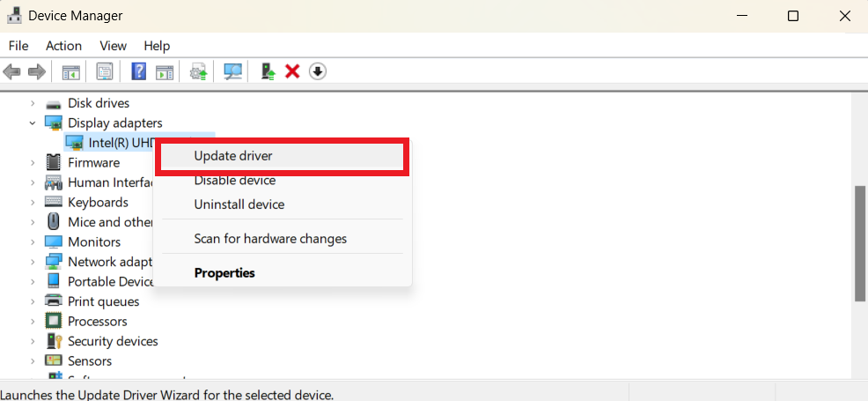The width and height of the screenshot is (868, 401).
Task: Select Disable device in context menu
Action: (234, 180)
